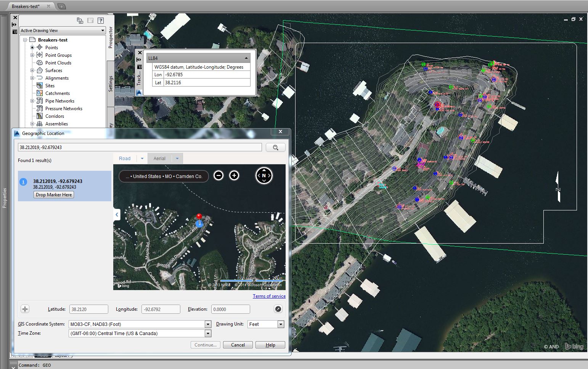Zoom in the map with plus button
The height and width of the screenshot is (369, 588).
click(234, 175)
